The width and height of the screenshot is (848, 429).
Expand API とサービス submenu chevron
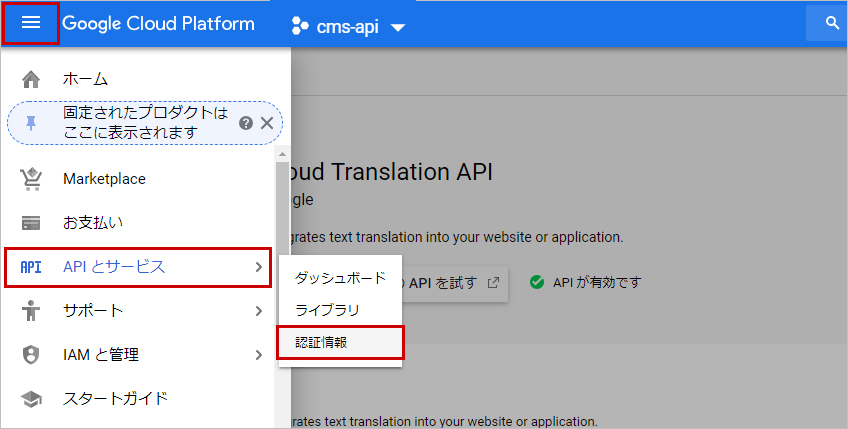[259, 267]
